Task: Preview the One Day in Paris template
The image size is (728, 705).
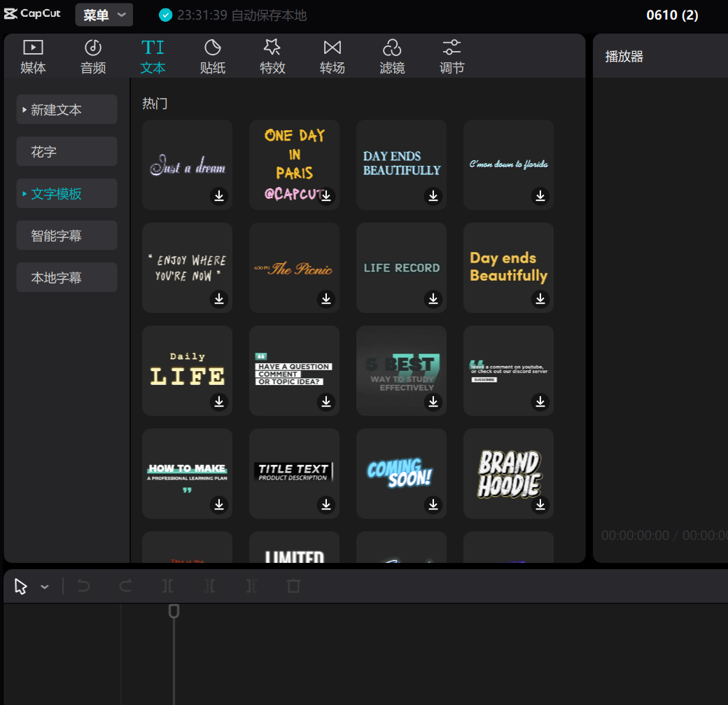Action: (x=295, y=165)
